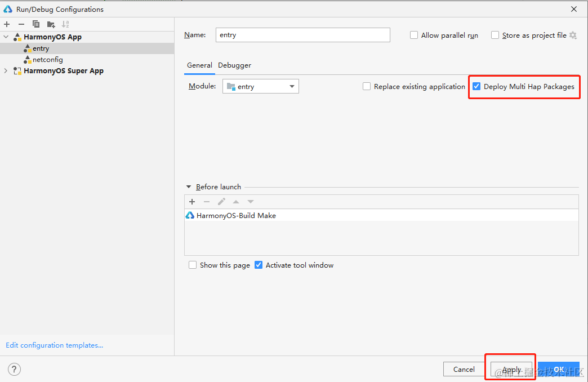Expand the HarmonyOS Super App node
This screenshot has height=382, width=588.
pos(6,70)
